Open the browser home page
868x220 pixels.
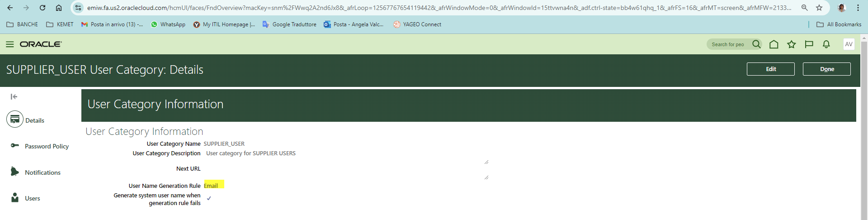point(59,8)
